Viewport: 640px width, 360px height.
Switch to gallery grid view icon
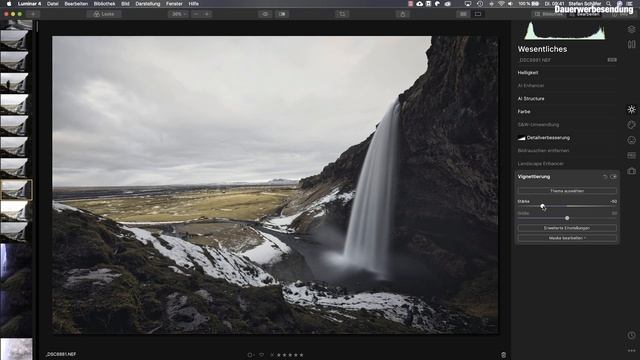point(463,14)
